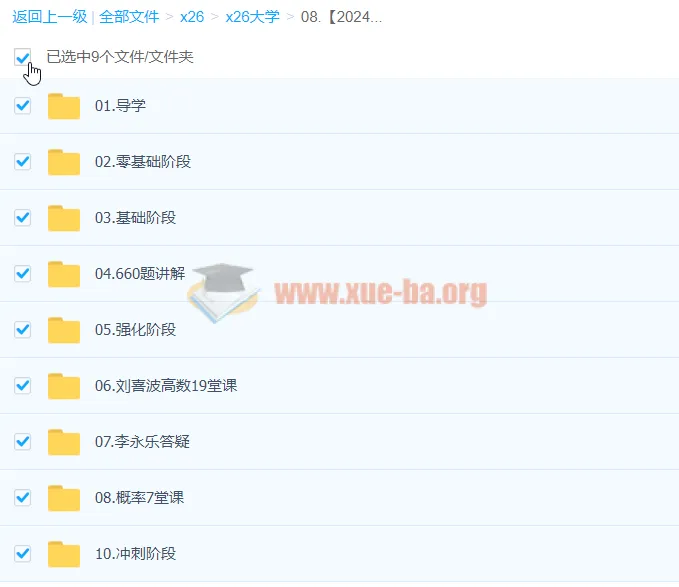
Task: Click folder icon next to 03.基础阶段
Action: 64,218
